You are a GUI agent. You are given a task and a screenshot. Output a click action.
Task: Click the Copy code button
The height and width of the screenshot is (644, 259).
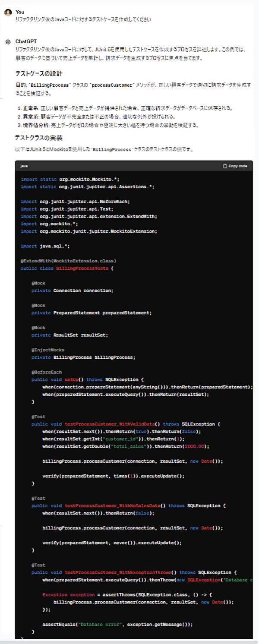pos(235,166)
